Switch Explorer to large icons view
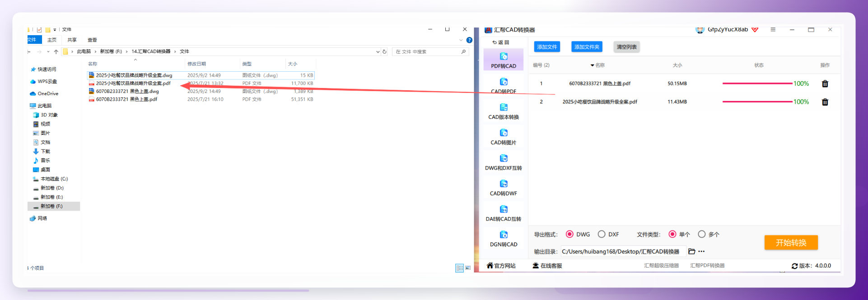 468,268
